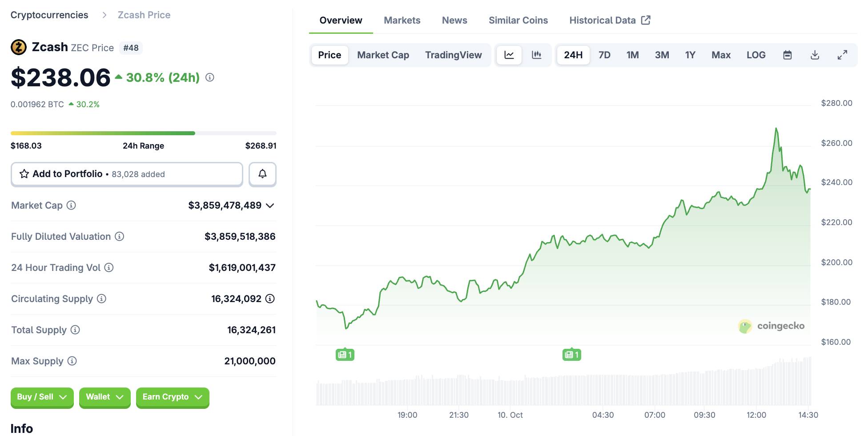The height and width of the screenshot is (436, 868).
Task: Open the calendar date range picker
Action: point(787,55)
